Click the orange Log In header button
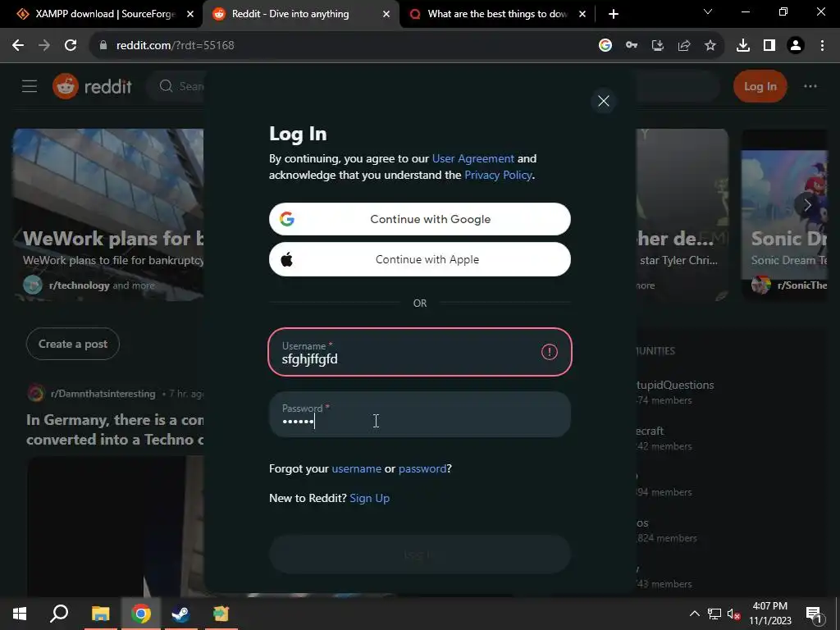Viewport: 840px width, 630px height. (760, 86)
